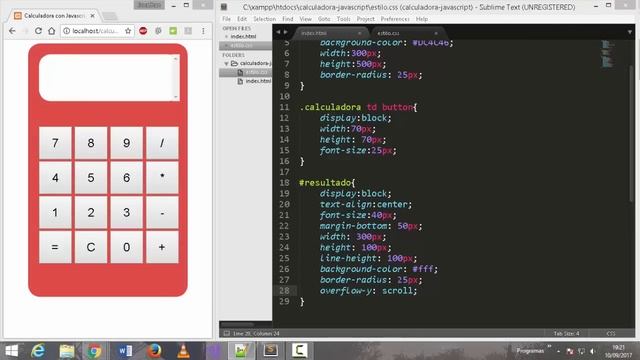Click Camtasia icon in taskbar
The height and width of the screenshot is (360, 640).
click(x=299, y=350)
